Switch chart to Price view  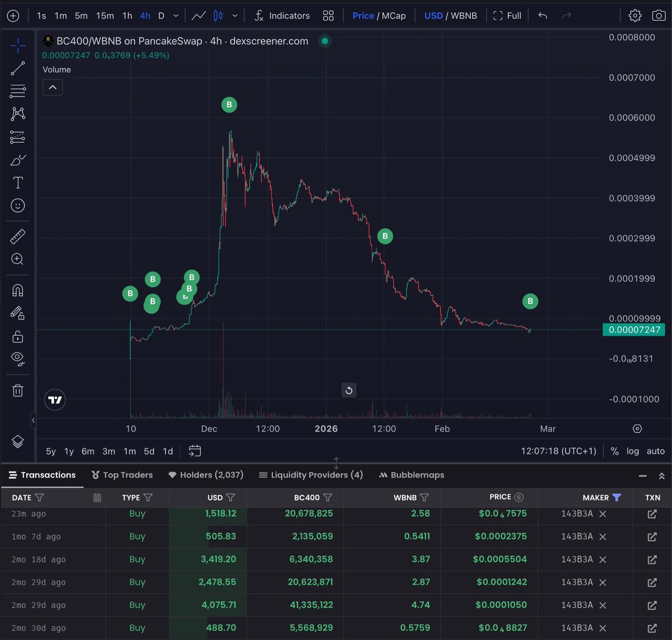pos(363,16)
